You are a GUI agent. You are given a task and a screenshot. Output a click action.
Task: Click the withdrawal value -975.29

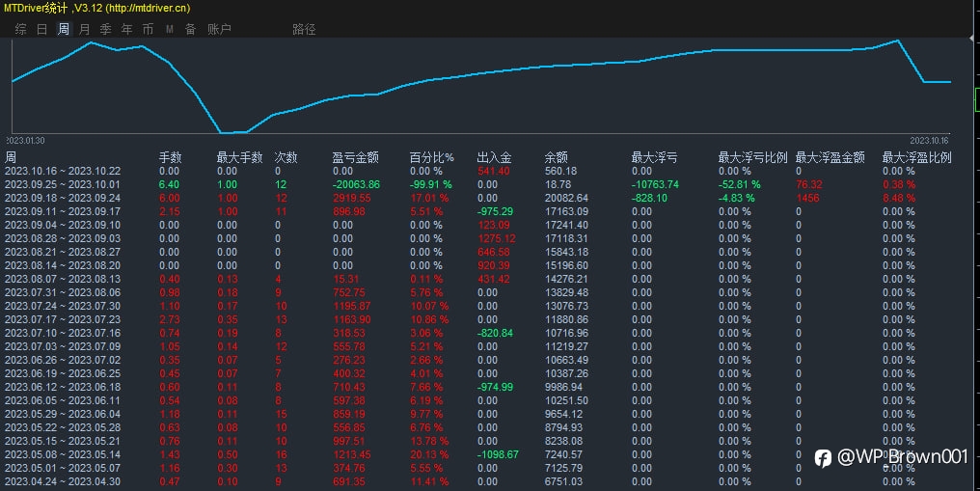pos(495,212)
